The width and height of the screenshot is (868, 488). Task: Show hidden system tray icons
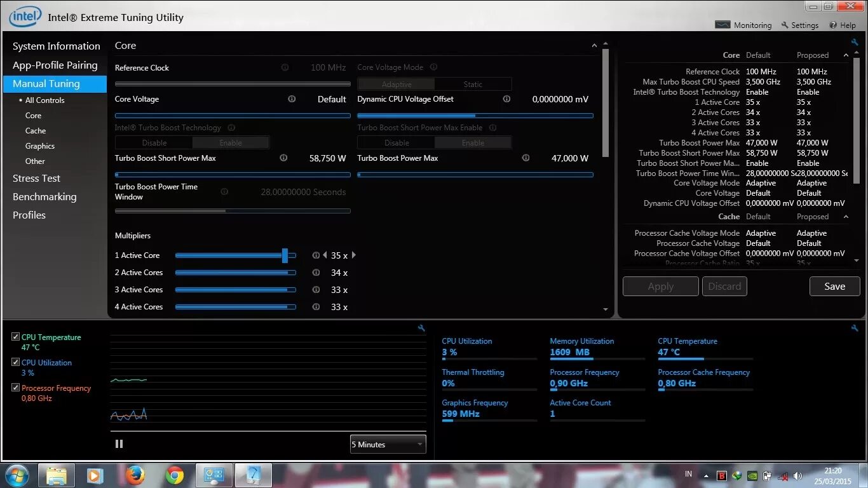[706, 475]
